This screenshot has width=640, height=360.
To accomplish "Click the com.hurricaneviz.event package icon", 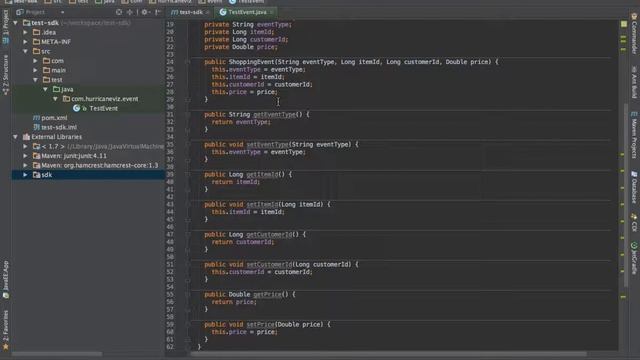I will 66,99.
